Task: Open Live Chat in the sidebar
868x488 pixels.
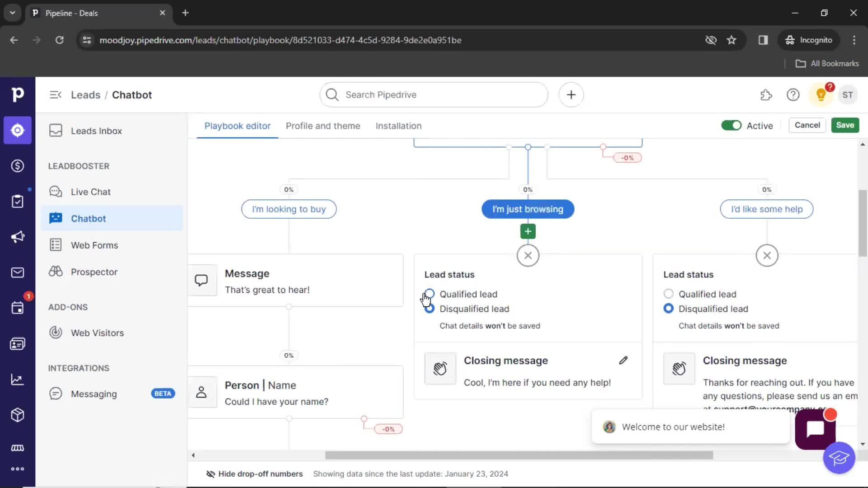Action: pos(112,192)
